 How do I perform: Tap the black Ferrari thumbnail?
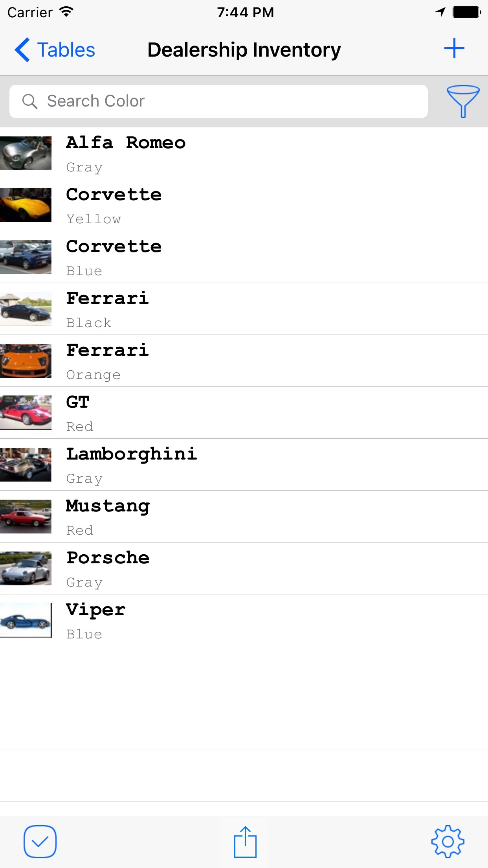tap(26, 309)
